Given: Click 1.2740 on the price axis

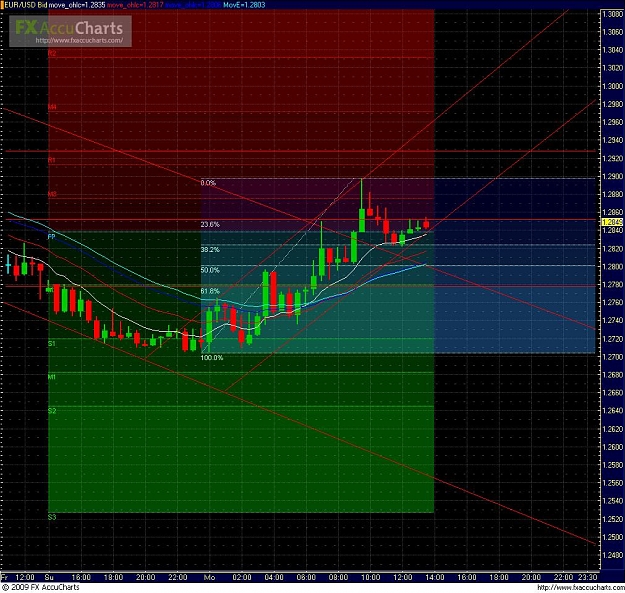Looking at the screenshot, I should point(612,320).
